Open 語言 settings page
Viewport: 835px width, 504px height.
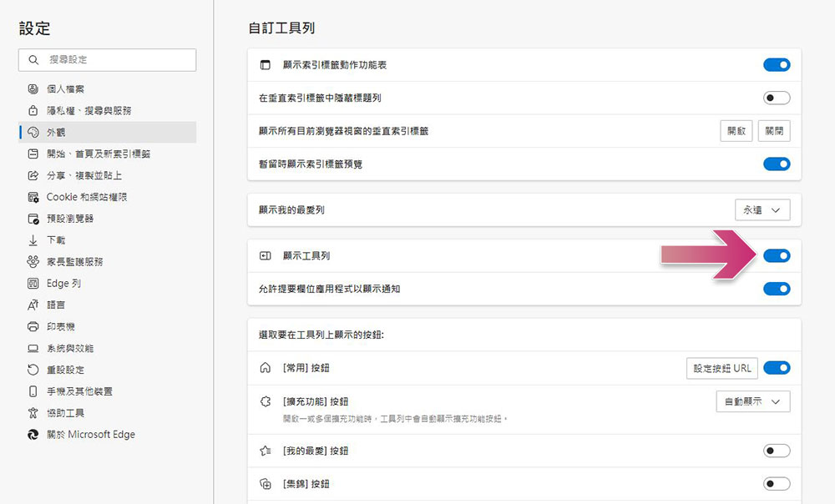(56, 305)
